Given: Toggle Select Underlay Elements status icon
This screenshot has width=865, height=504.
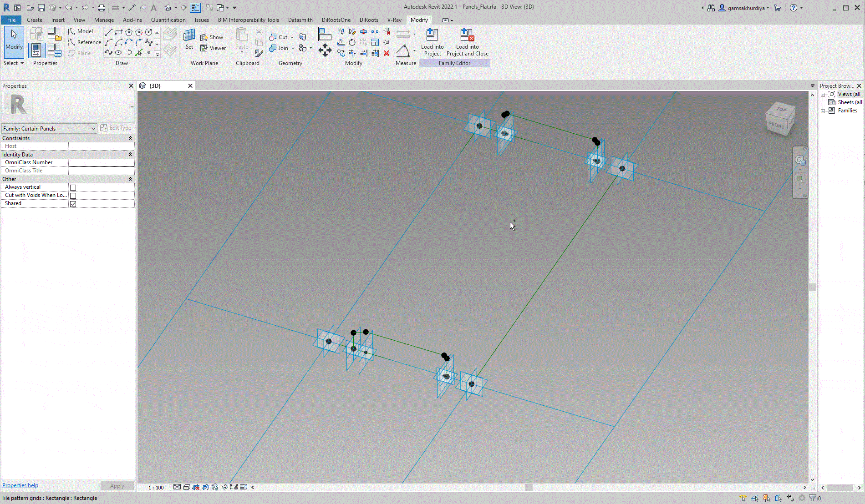Looking at the screenshot, I should coord(755,498).
